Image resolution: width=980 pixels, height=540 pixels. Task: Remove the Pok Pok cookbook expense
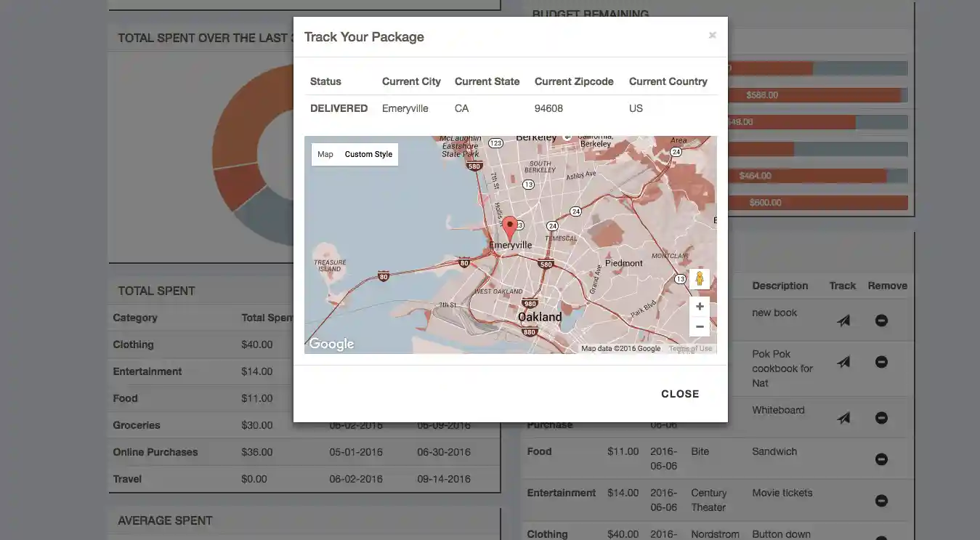(881, 362)
